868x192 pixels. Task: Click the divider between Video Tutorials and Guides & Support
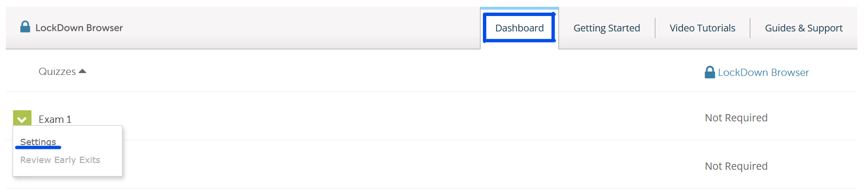click(x=750, y=28)
